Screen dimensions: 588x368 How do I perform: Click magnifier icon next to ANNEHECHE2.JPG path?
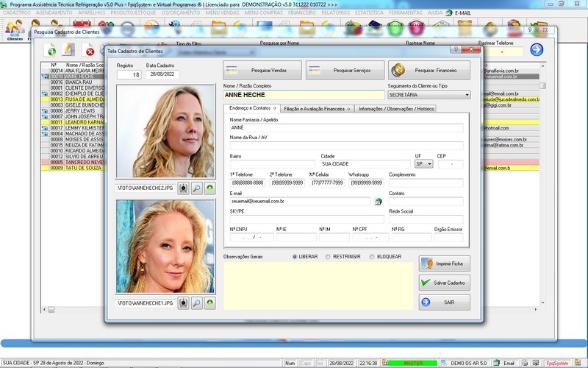(x=196, y=188)
